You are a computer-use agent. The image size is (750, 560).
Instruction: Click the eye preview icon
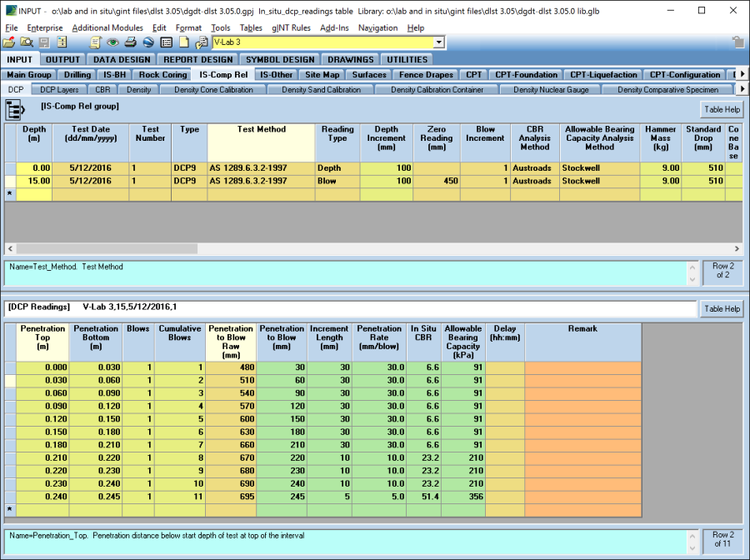tap(113, 42)
